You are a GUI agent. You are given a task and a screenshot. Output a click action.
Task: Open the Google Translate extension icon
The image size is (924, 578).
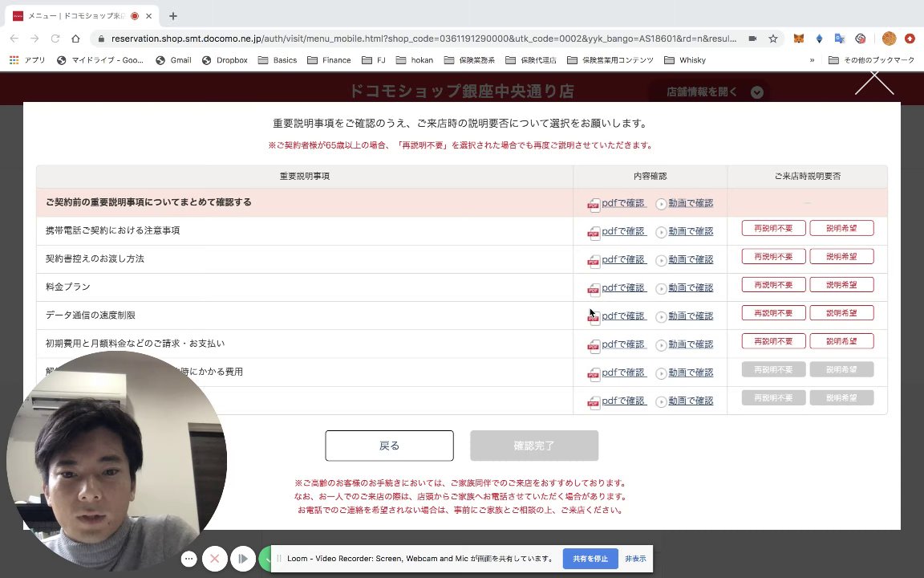[x=840, y=39]
